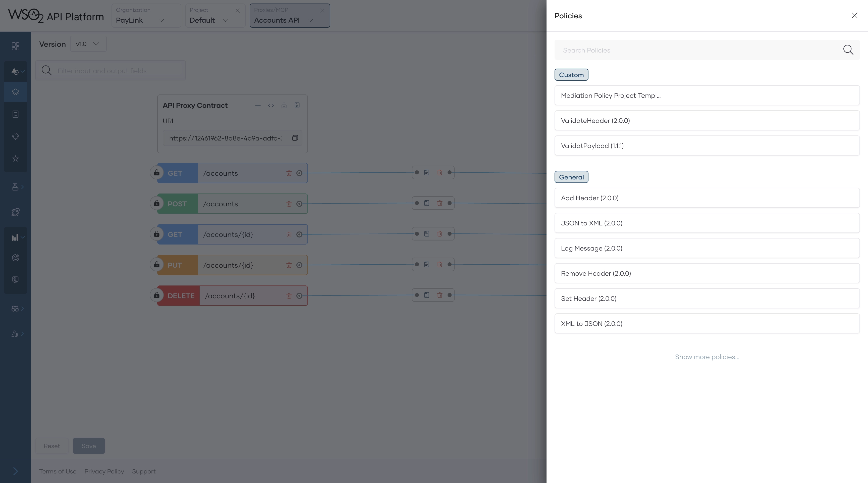Open the Organization PayLink dropdown
Screen dimensions: 868x483
[146, 20]
